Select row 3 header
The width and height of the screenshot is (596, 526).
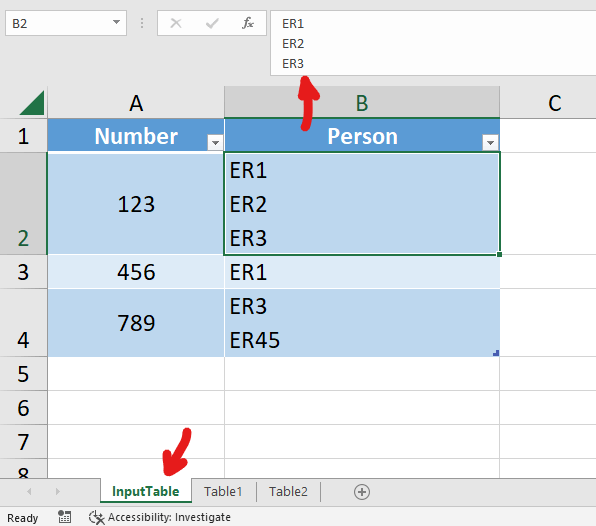23,272
